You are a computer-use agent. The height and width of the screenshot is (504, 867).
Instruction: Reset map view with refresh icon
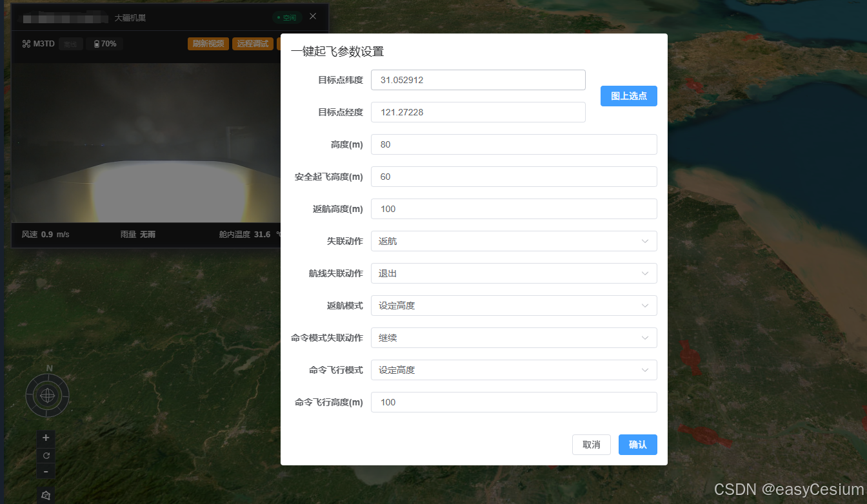46,455
